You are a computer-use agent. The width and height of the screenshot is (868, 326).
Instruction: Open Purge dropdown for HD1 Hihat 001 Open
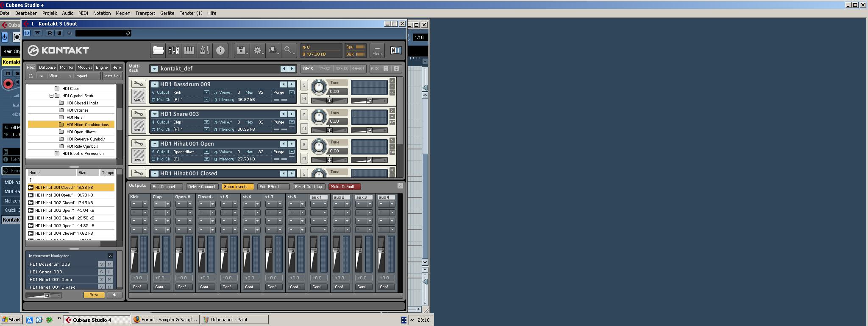tap(292, 152)
